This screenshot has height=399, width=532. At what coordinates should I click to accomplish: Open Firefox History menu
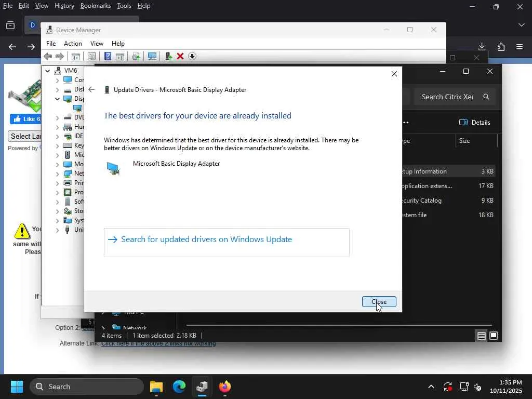(x=64, y=6)
